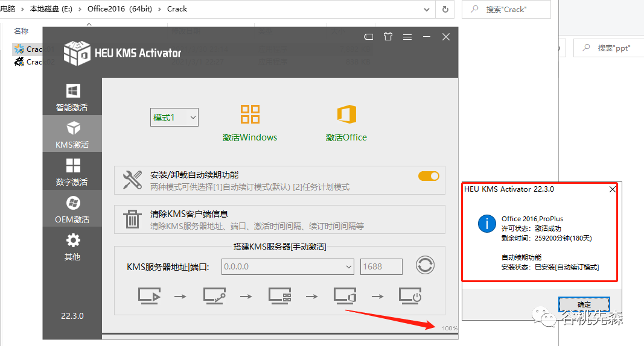Click the Activate Office (激活Office) icon
644x346 pixels.
(x=346, y=115)
